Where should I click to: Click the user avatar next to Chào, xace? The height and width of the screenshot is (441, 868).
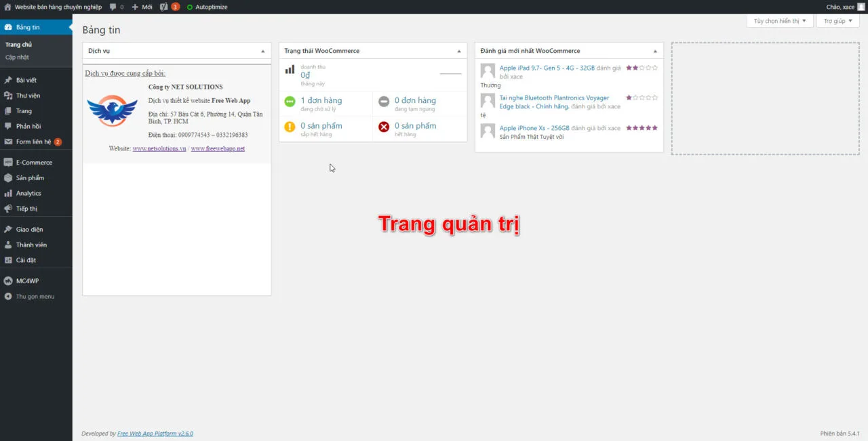[x=861, y=7]
